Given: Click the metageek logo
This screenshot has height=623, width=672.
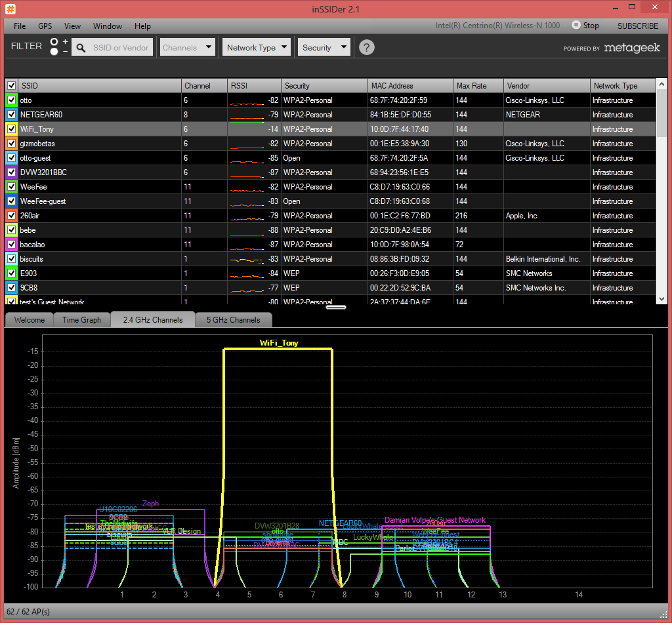Looking at the screenshot, I should point(632,48).
